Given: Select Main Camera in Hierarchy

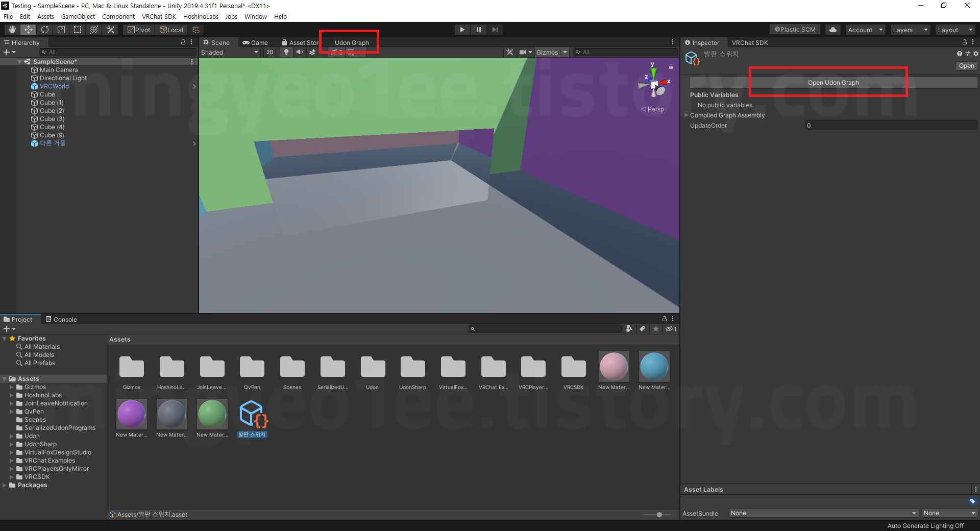Looking at the screenshot, I should [59, 70].
